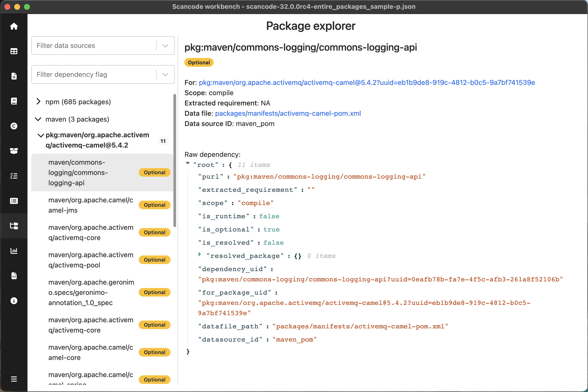588x392 pixels.
Task: Follow the For package activemq-camel link
Action: (x=367, y=82)
